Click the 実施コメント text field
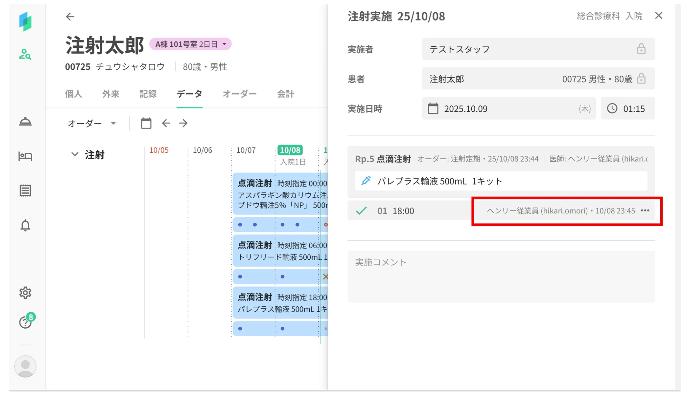The height and width of the screenshot is (406, 693). click(500, 276)
